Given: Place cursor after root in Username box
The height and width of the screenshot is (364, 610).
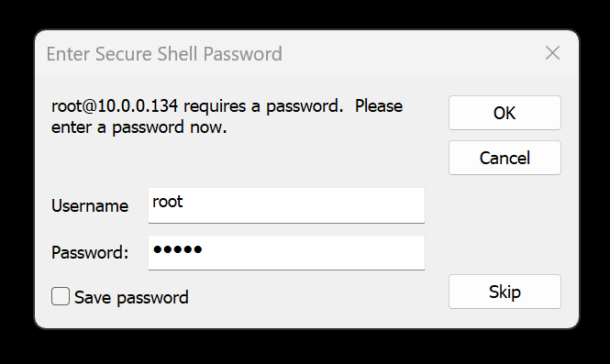Looking at the screenshot, I should 183,202.
